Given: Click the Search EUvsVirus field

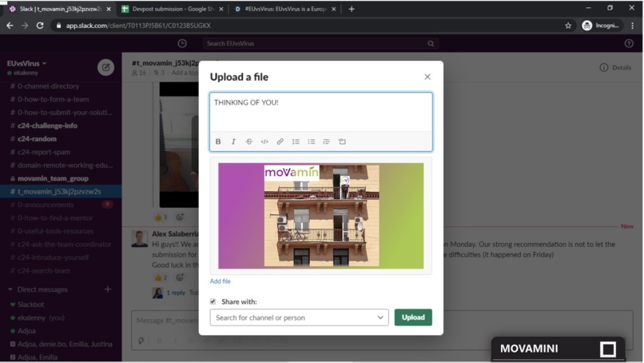Looking at the screenshot, I should coord(320,43).
